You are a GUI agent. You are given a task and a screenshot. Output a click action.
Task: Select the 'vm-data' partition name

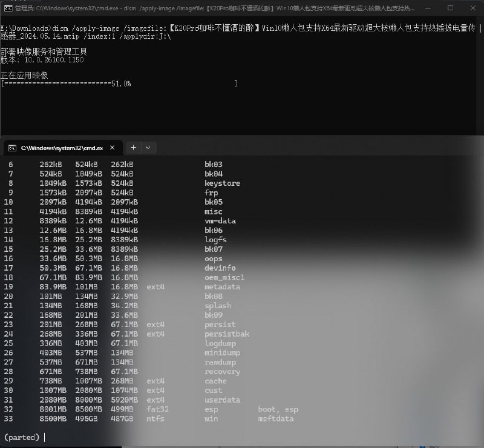[220, 221]
